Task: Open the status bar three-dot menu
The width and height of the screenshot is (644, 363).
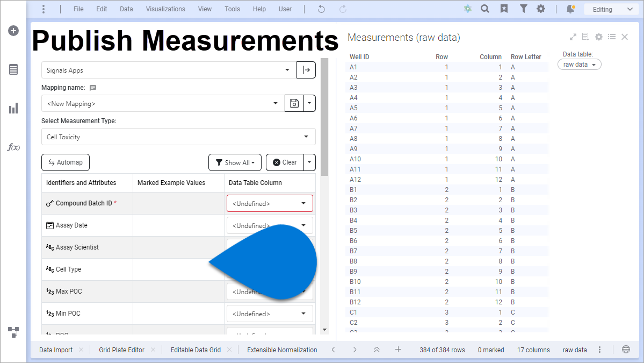Action: tap(599, 350)
